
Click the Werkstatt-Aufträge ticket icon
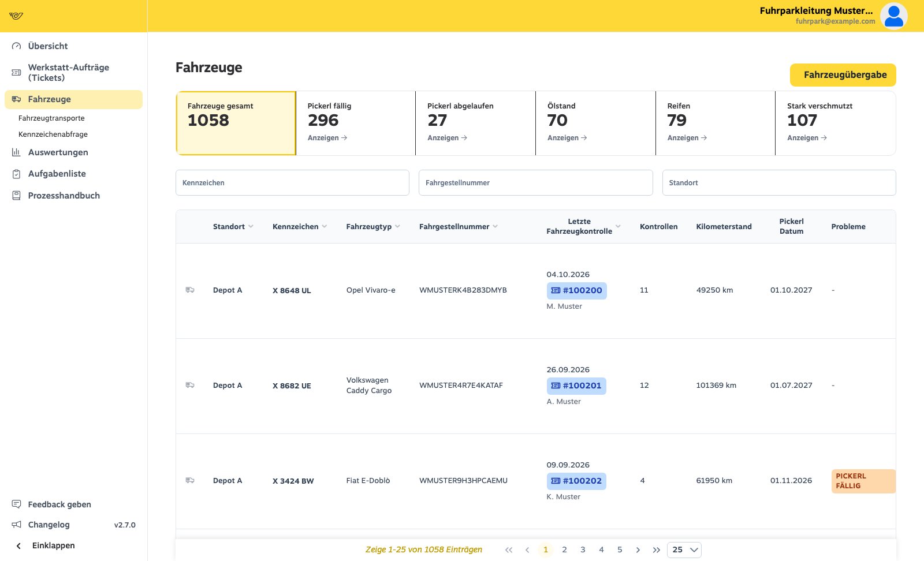[x=16, y=73]
